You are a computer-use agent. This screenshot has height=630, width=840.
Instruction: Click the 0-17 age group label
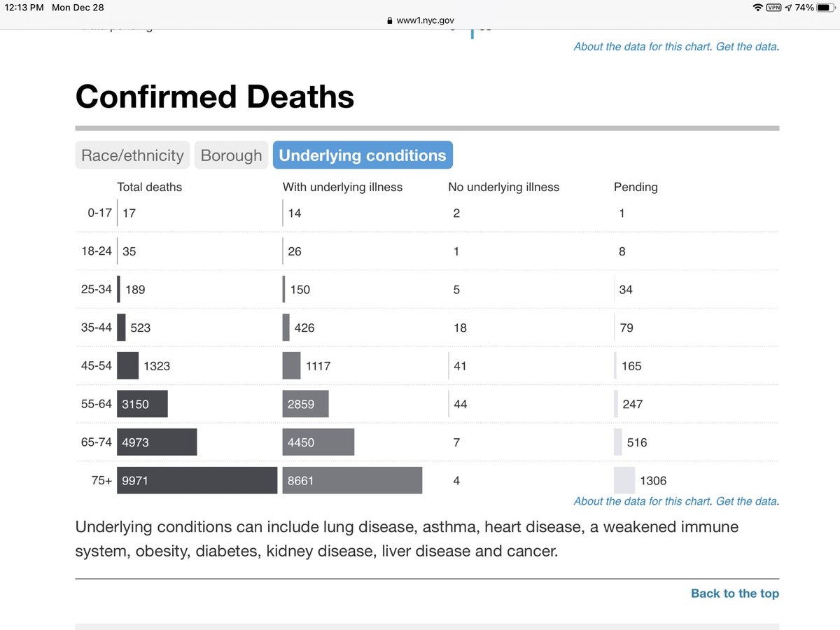[99, 213]
